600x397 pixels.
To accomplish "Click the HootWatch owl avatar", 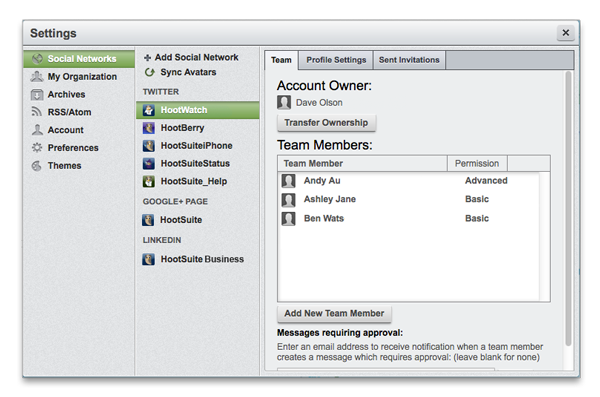I will (148, 110).
